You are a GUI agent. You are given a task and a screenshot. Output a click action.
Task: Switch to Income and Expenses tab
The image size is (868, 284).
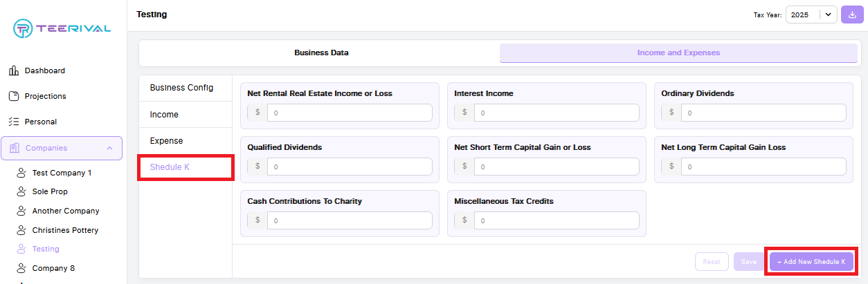(x=678, y=53)
